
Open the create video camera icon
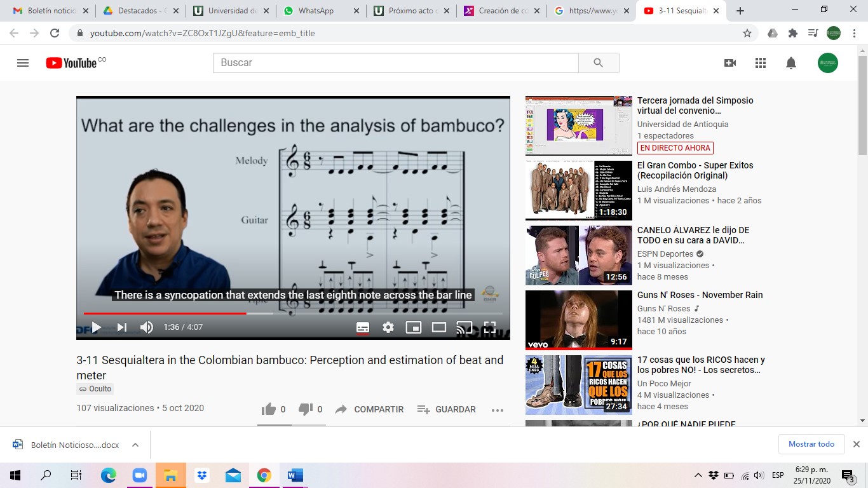pyautogui.click(x=730, y=63)
